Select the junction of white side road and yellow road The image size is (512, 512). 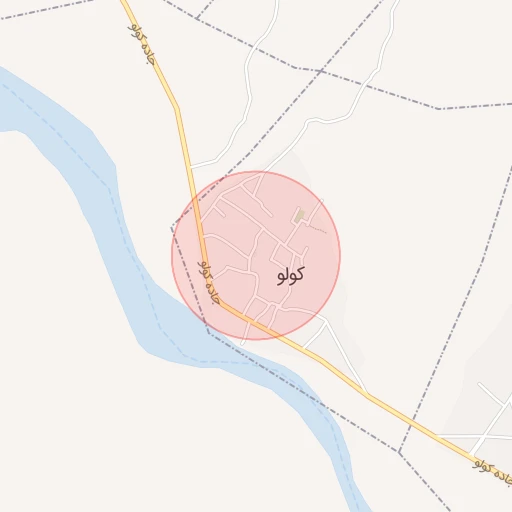(x=192, y=167)
